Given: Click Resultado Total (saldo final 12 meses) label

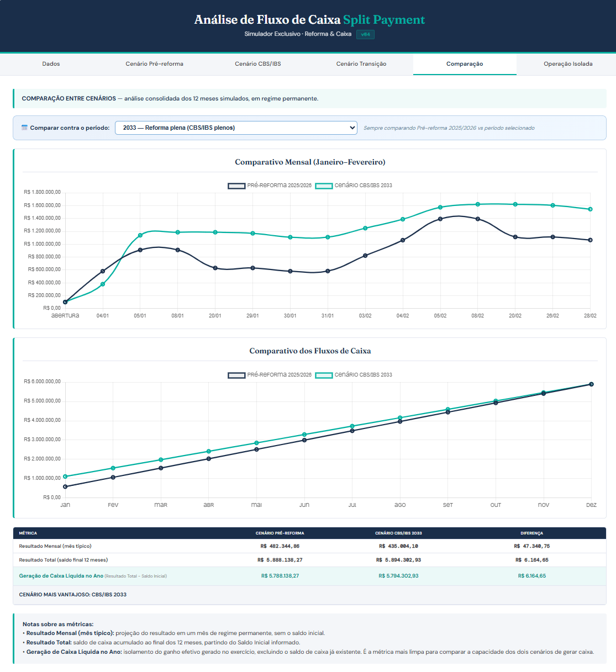Looking at the screenshot, I should 64,560.
